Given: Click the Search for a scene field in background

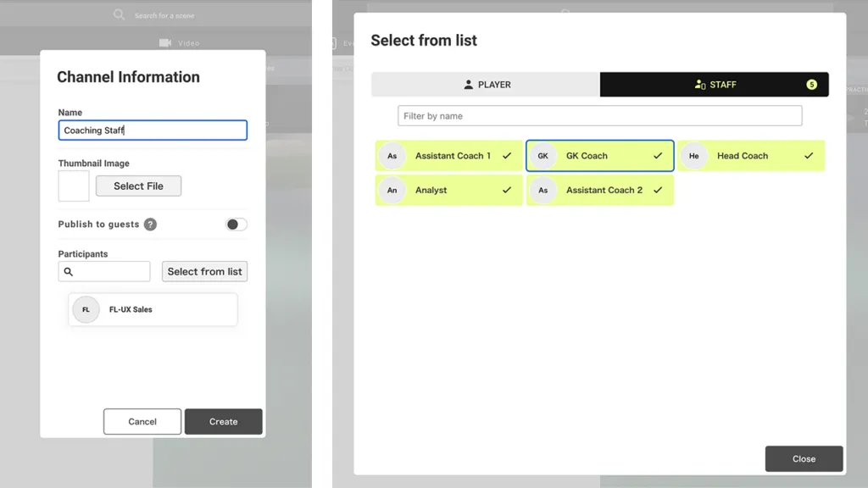Looking at the screenshot, I should pyautogui.click(x=164, y=15).
